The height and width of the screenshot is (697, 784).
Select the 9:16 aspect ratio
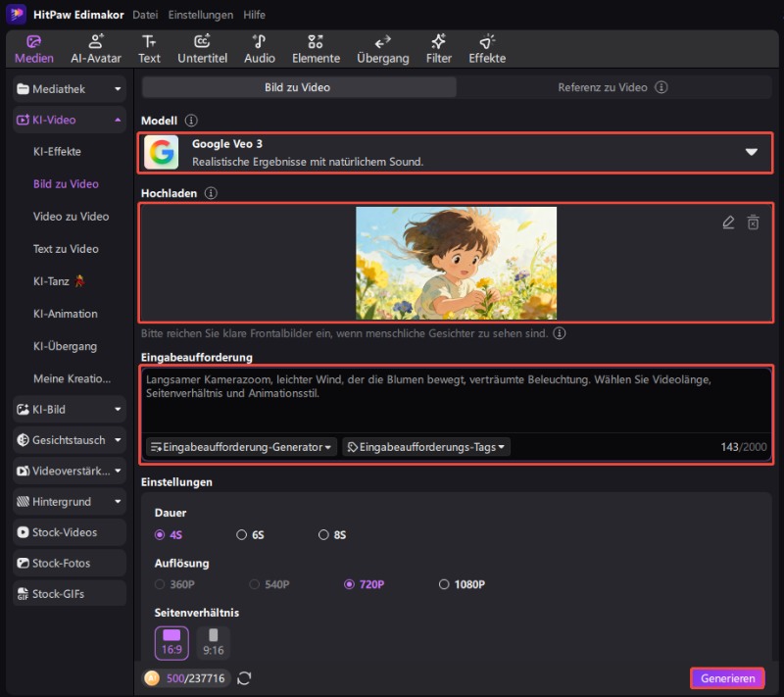point(213,642)
